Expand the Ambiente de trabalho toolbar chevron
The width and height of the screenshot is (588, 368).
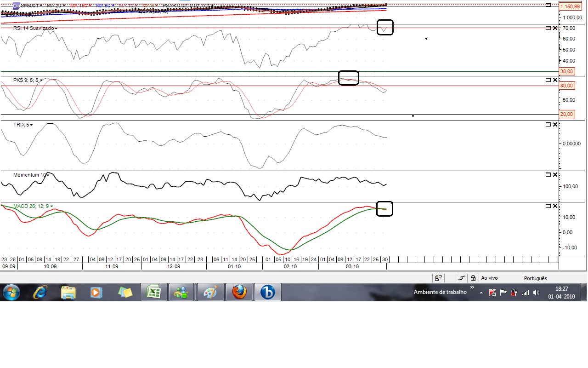(472, 287)
